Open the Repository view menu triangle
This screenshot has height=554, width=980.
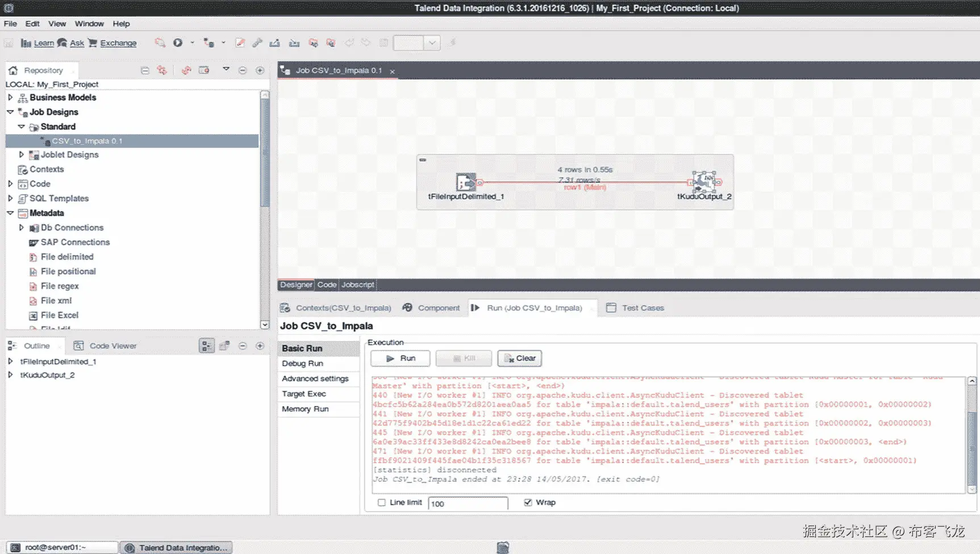(x=226, y=69)
